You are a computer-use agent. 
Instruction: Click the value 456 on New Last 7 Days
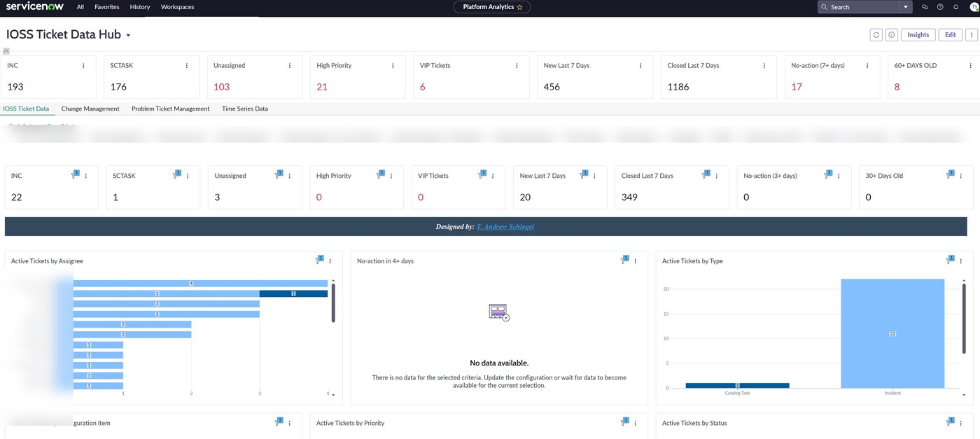pos(552,87)
